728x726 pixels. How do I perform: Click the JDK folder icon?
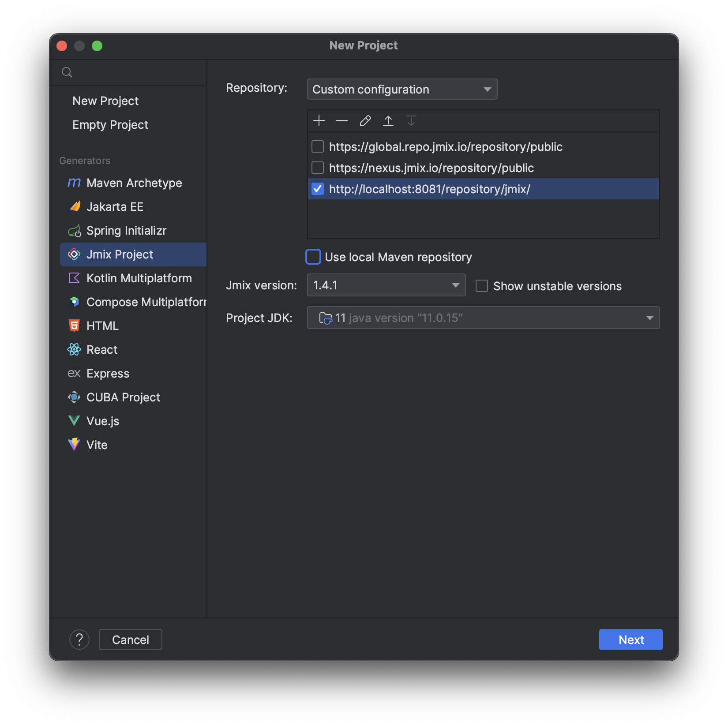click(325, 318)
